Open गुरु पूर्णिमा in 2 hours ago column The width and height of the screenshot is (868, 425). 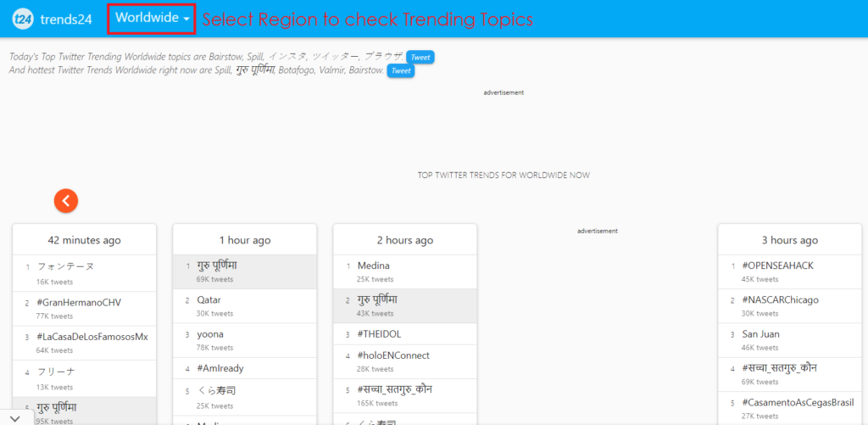point(378,299)
